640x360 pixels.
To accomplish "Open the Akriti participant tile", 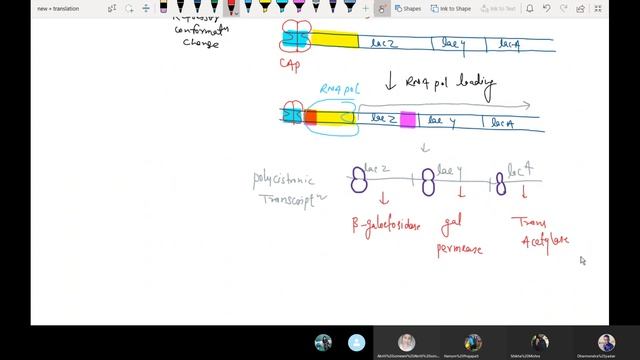I will [x=407, y=343].
